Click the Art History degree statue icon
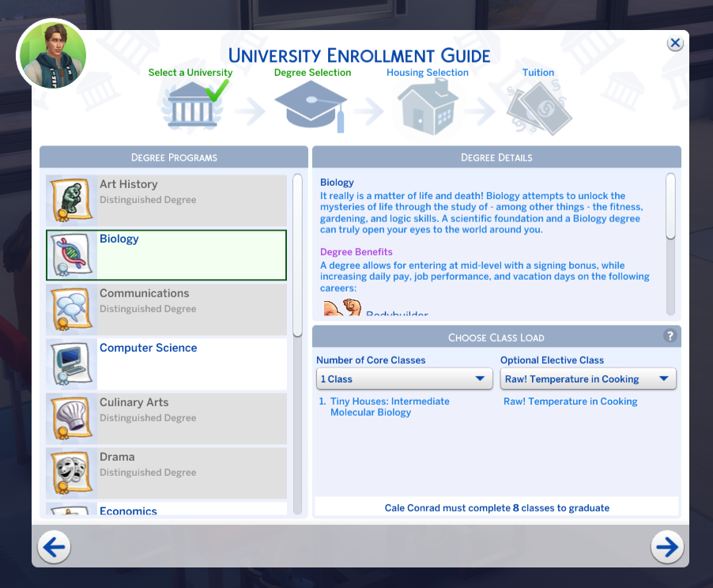 click(x=71, y=200)
